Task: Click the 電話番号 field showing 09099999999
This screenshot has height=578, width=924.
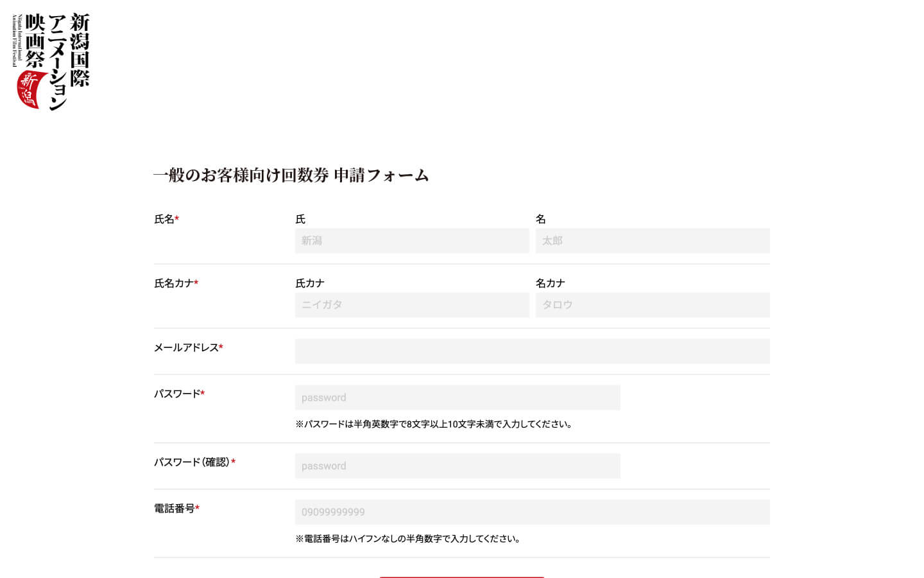Action: click(532, 512)
